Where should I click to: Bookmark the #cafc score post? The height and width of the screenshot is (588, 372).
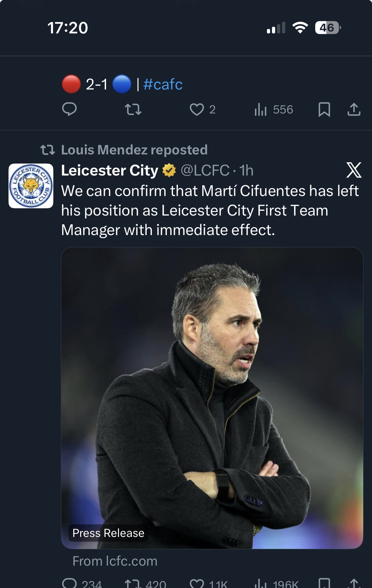coord(324,109)
